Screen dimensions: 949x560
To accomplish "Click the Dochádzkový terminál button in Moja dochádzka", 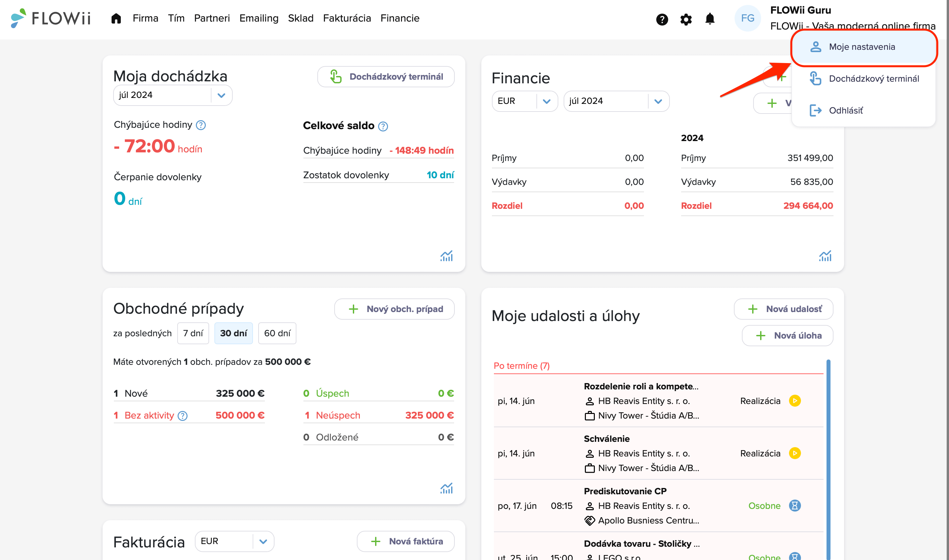I will [386, 77].
